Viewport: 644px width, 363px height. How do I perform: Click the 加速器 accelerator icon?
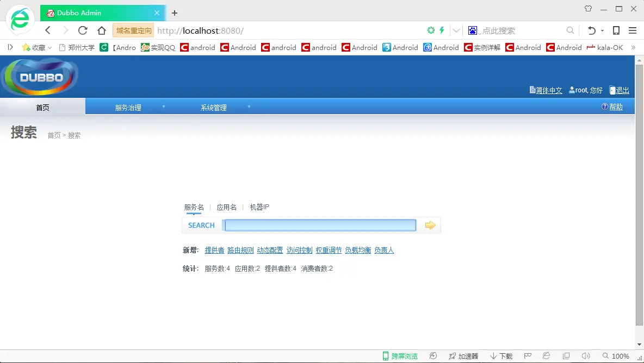pos(464,355)
